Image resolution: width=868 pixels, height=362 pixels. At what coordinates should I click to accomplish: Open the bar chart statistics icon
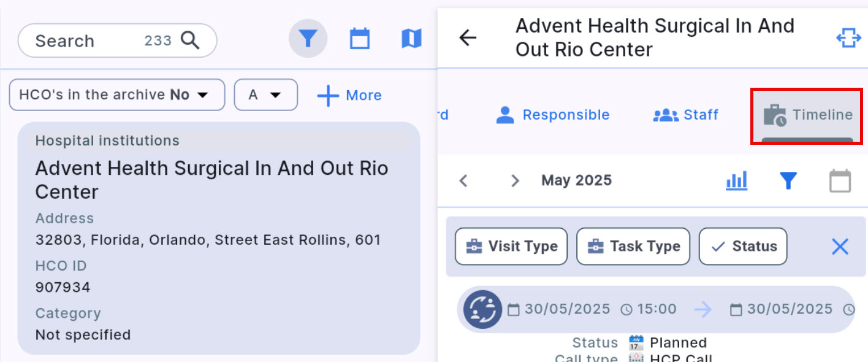coord(736,180)
